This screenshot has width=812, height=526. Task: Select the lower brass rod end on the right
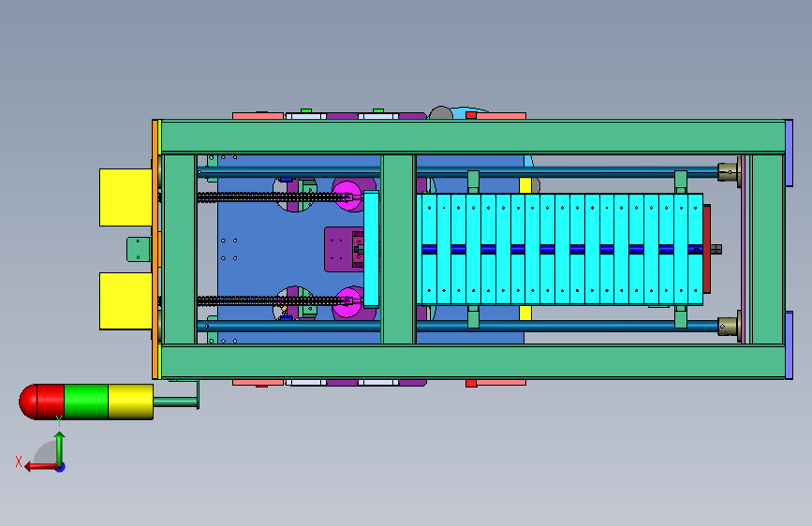728,326
